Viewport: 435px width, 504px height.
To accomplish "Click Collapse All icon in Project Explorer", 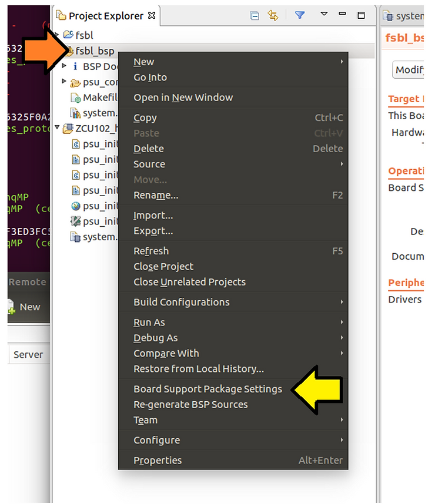I will [254, 15].
